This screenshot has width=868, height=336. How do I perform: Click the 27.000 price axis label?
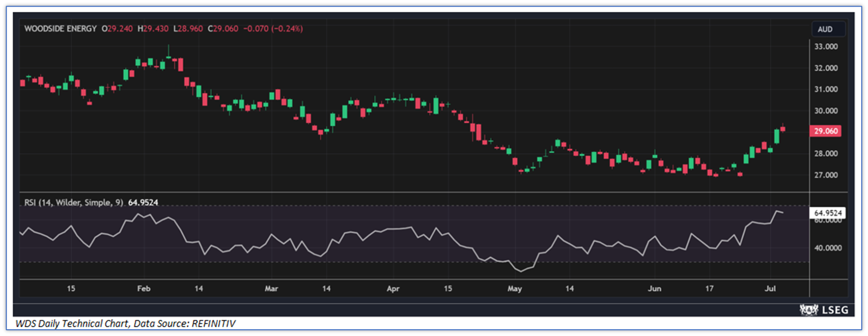coord(826,175)
